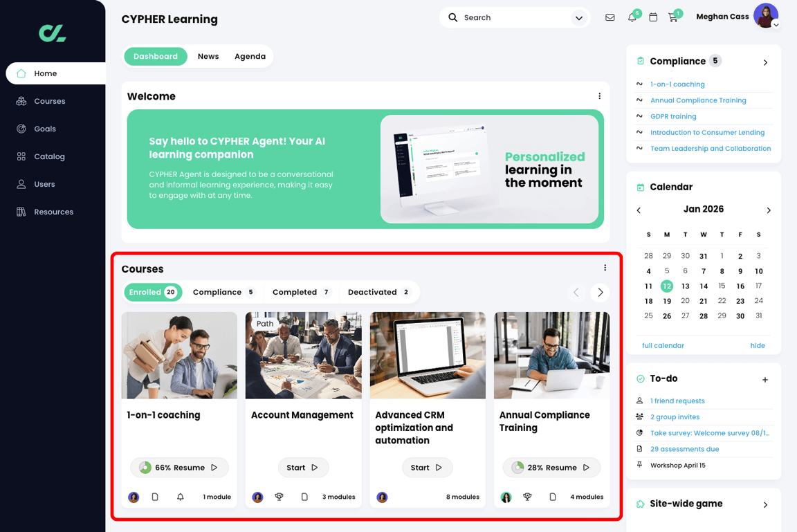Open the full calendar link
The height and width of the screenshot is (532, 797).
click(662, 345)
